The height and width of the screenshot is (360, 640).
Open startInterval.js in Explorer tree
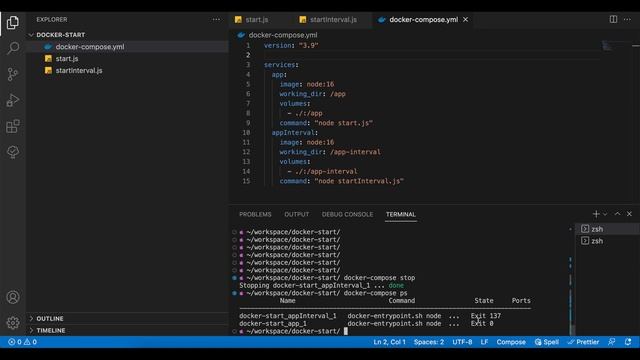(x=79, y=70)
